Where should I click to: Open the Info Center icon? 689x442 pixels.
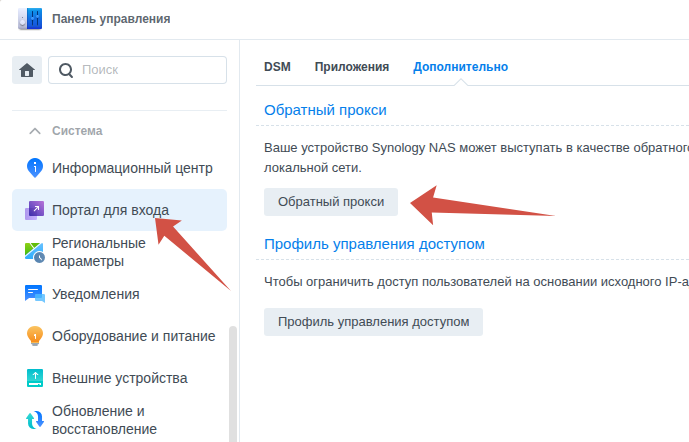click(x=35, y=168)
